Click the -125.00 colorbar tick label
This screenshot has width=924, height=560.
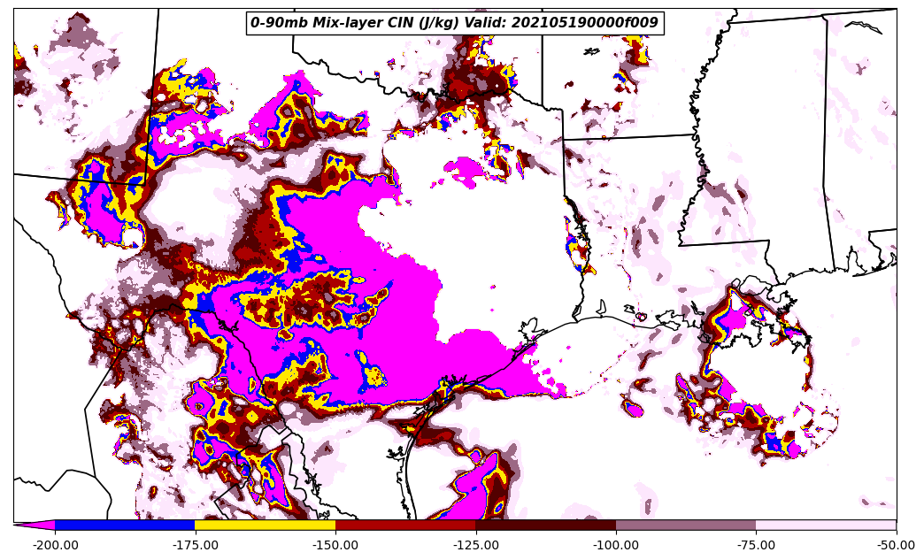(475, 545)
